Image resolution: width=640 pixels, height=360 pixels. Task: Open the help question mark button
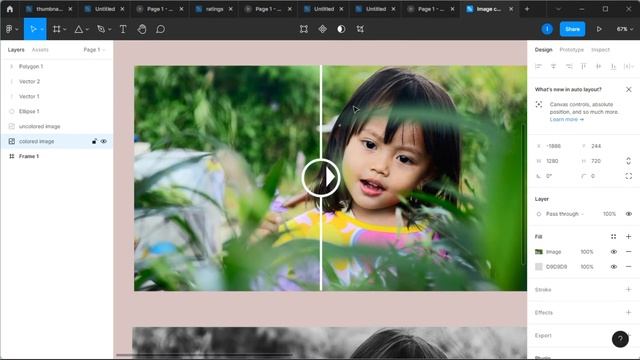pyautogui.click(x=620, y=339)
